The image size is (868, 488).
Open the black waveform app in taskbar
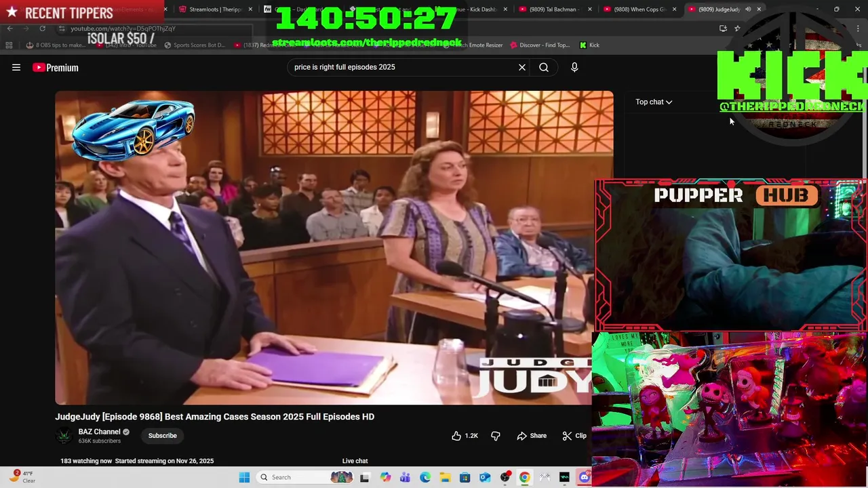(564, 477)
